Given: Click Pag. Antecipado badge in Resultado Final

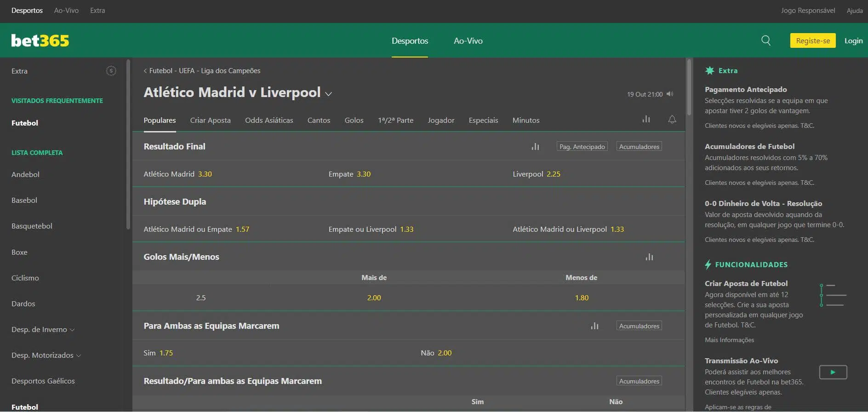Looking at the screenshot, I should [x=582, y=146].
